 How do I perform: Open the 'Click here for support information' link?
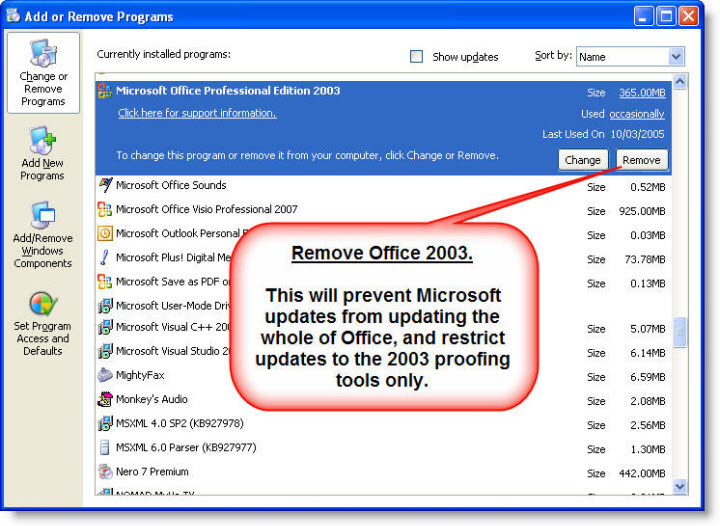197,113
